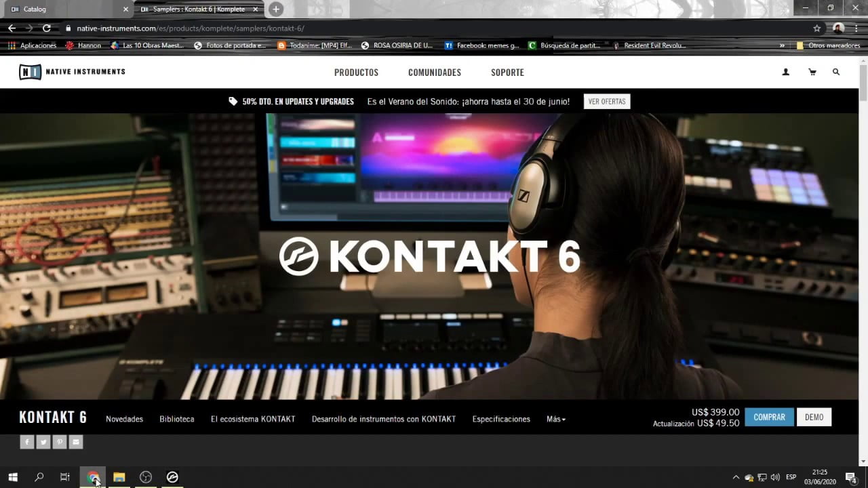The image size is (868, 488).
Task: Bookmark page with star icon
Action: click(817, 28)
